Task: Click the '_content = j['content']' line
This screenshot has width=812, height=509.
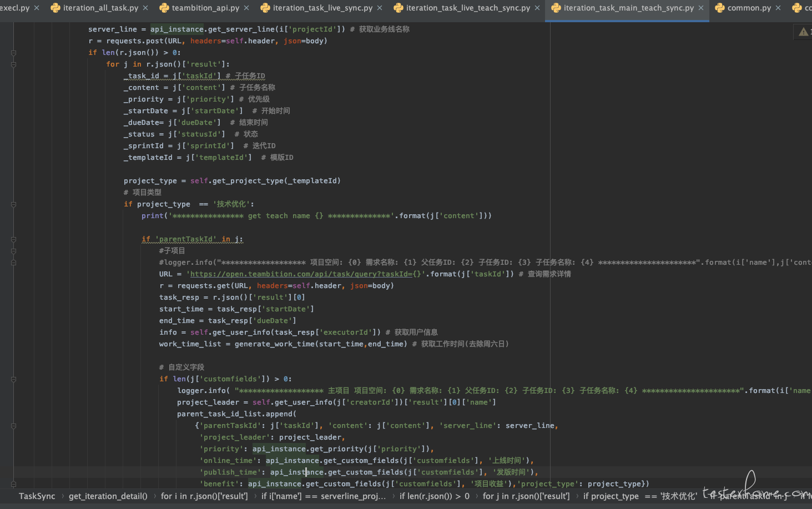Action: click(x=199, y=88)
